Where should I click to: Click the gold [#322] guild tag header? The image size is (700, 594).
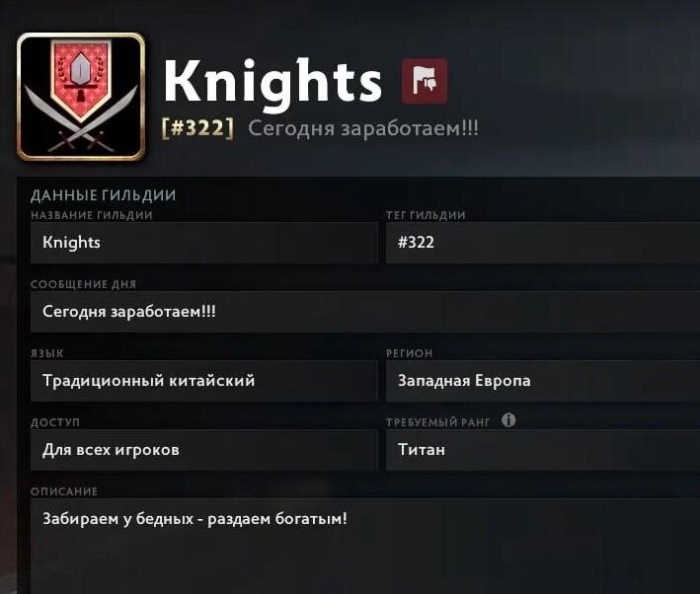(x=197, y=128)
